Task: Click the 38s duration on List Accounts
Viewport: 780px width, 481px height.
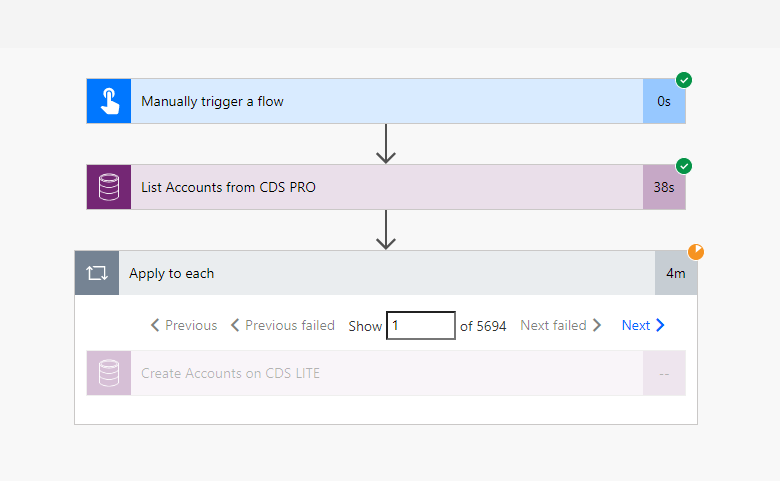Action: pyautogui.click(x=664, y=187)
